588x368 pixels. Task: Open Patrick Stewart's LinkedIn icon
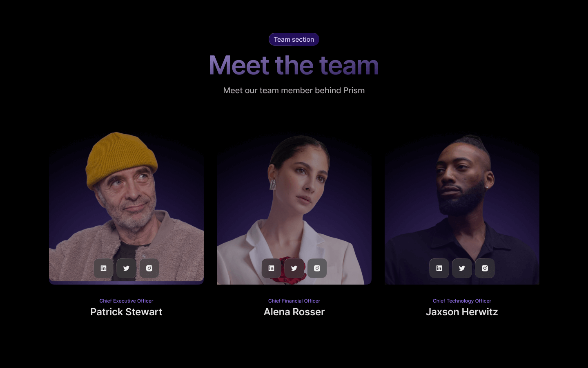(x=103, y=268)
